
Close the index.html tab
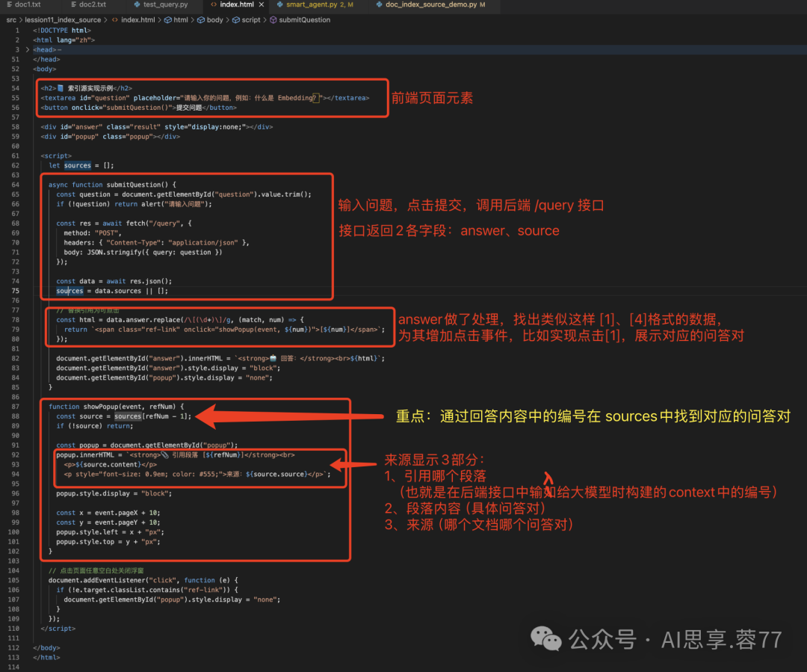tap(260, 4)
